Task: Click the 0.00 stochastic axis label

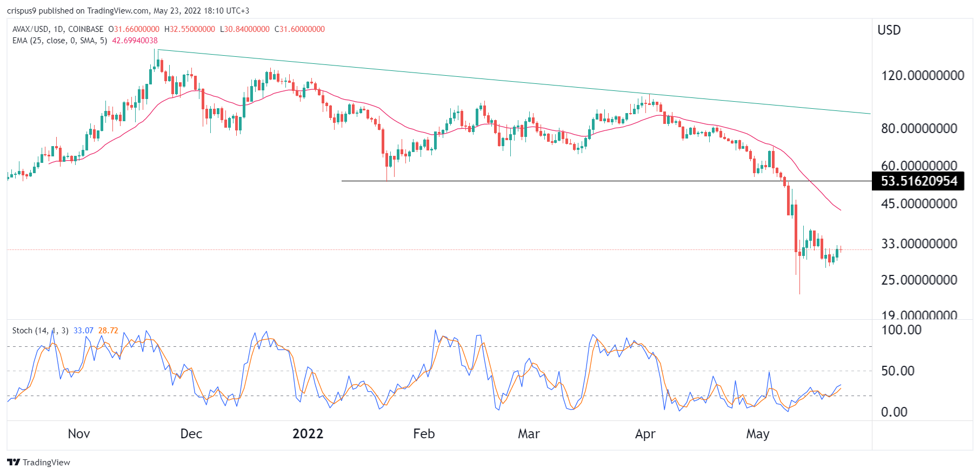Action: coord(895,412)
